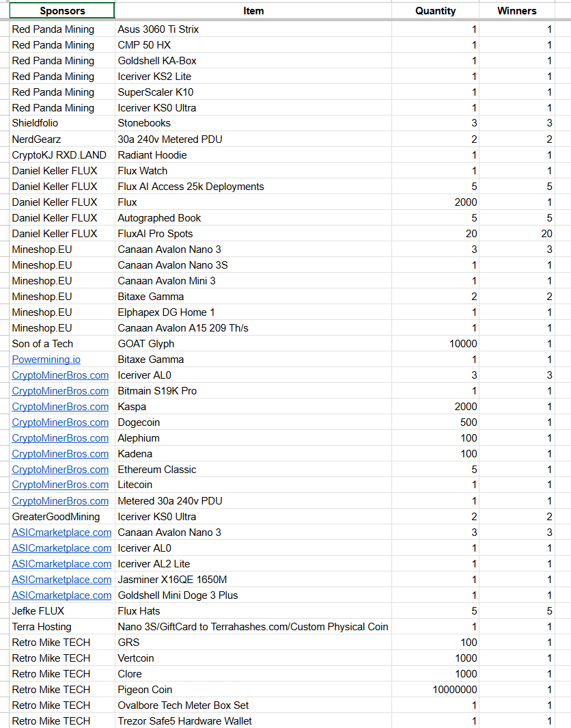This screenshot has height=728, width=571.
Task: Select Flux AI Access 25k Deployments cell
Action: coord(253,187)
